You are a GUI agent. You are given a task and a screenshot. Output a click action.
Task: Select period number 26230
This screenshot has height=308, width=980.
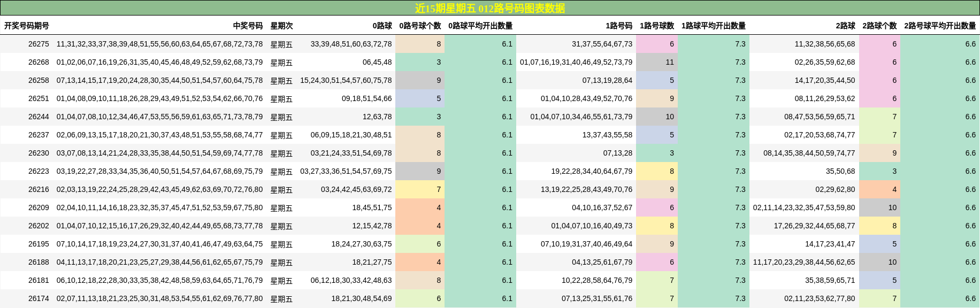[39, 153]
